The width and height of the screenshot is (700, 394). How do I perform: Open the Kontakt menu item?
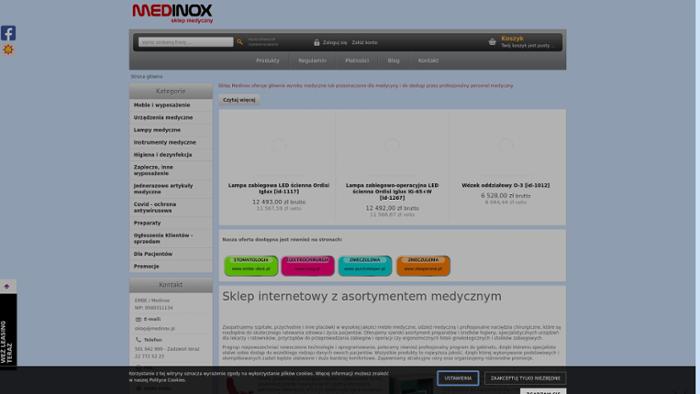pyautogui.click(x=428, y=61)
